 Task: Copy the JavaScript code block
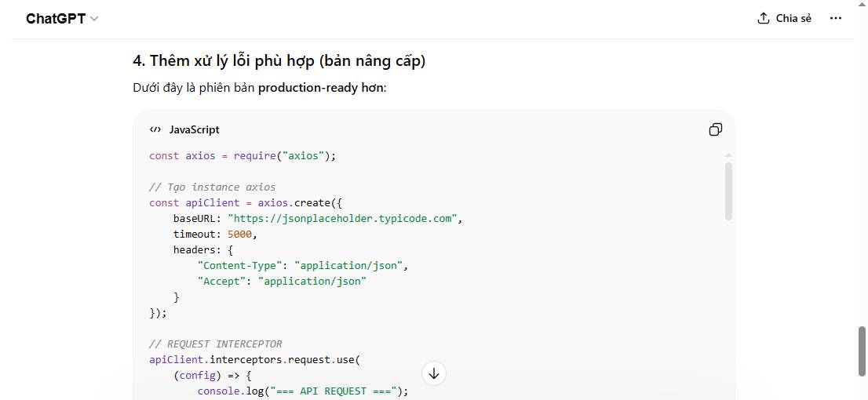coord(715,129)
